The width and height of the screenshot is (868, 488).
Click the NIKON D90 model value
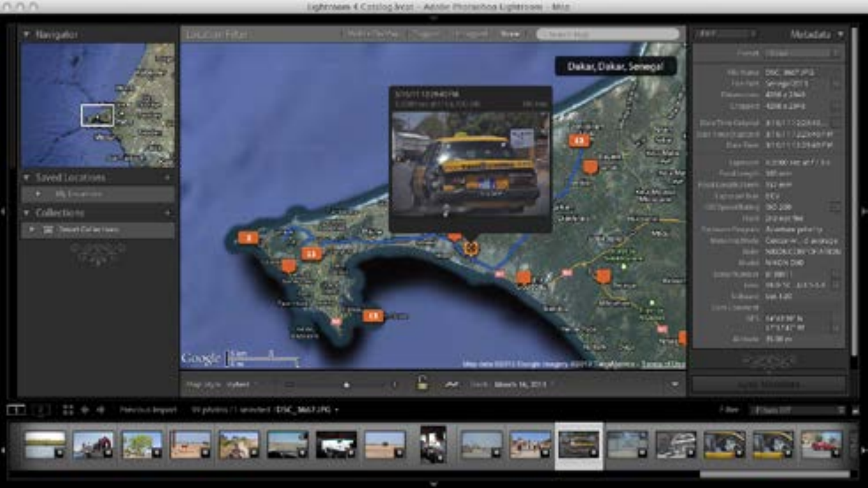[783, 262]
